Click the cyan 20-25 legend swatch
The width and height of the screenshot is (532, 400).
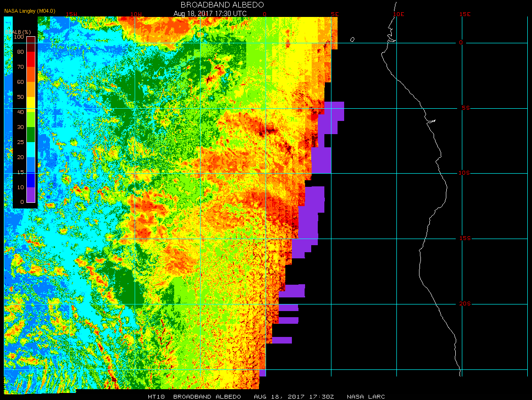(x=31, y=150)
